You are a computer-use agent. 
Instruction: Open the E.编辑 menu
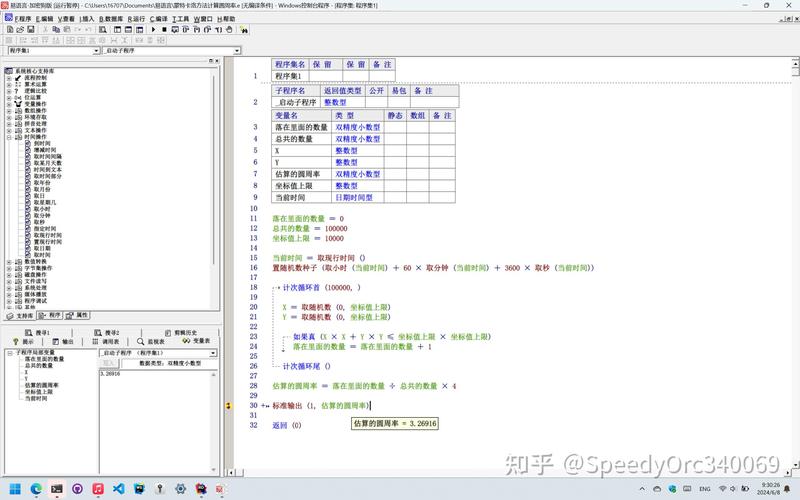[x=44, y=19]
